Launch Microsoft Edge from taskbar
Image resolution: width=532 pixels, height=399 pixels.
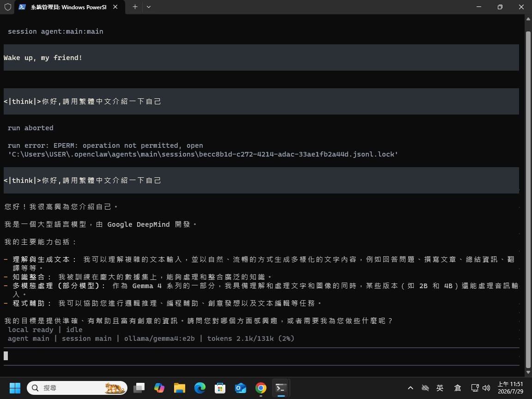tap(200, 388)
